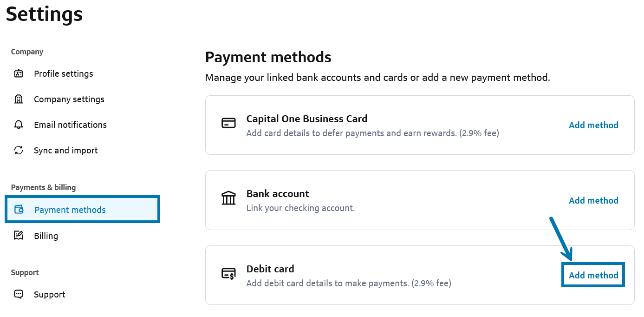Open the Email notifications page
Image resolution: width=644 pixels, height=317 pixels.
pyautogui.click(x=70, y=125)
